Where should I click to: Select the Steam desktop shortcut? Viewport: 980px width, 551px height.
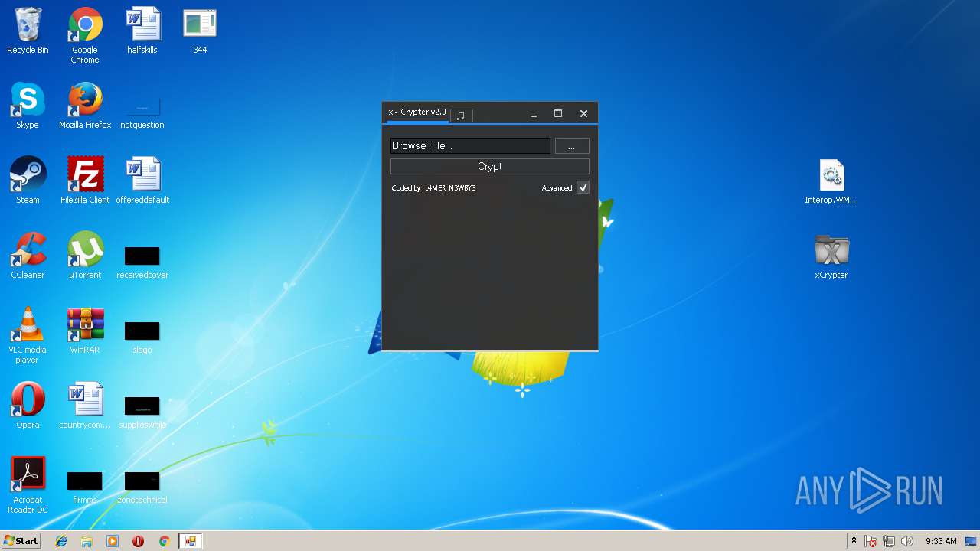28,181
